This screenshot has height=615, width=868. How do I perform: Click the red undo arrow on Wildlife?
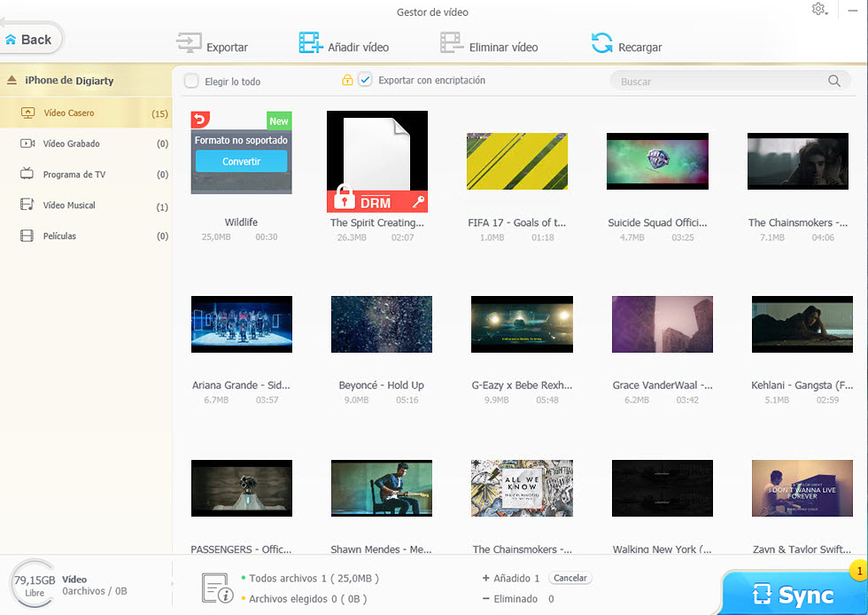[200, 119]
